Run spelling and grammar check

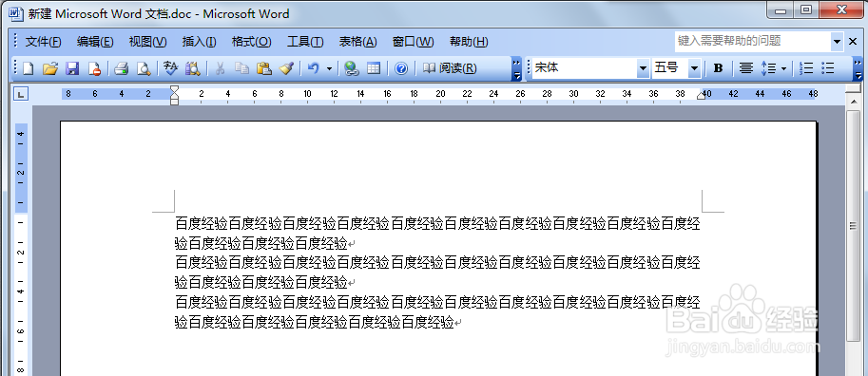170,68
